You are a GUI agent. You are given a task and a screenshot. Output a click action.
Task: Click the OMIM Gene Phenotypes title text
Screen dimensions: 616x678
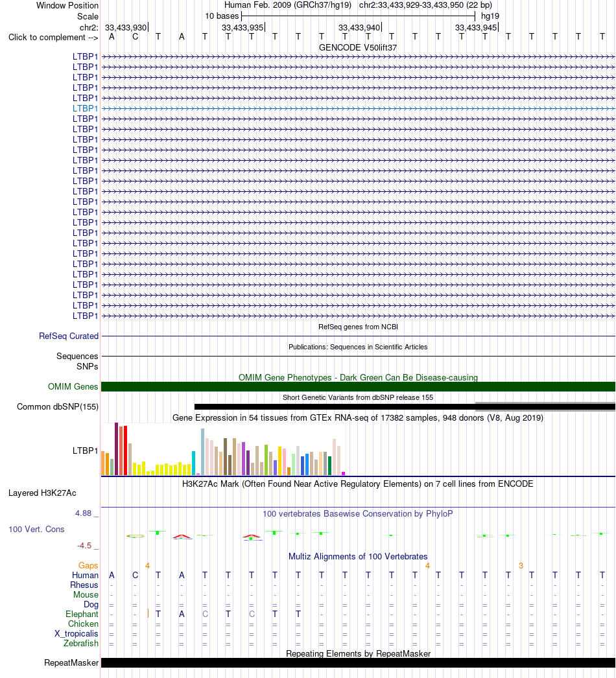tap(358, 377)
